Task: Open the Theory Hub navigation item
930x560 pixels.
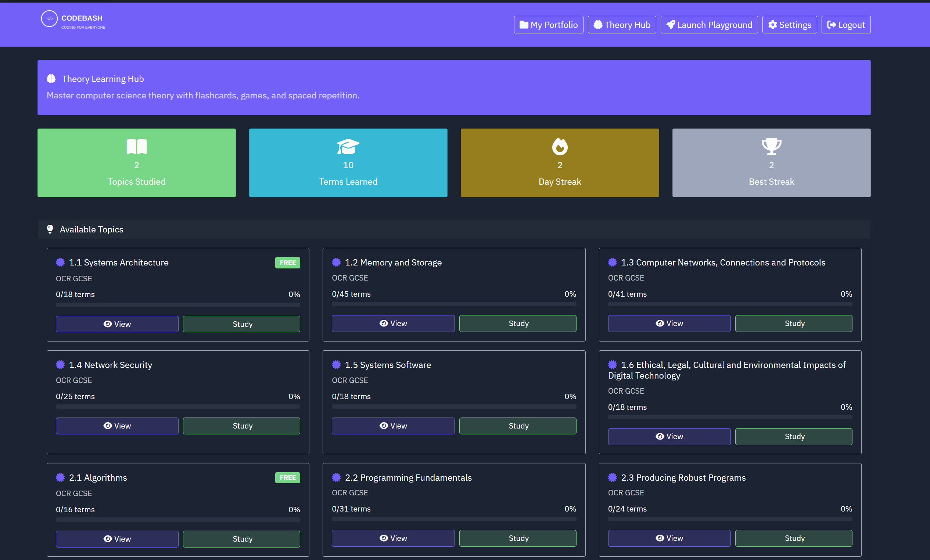Action: point(621,25)
